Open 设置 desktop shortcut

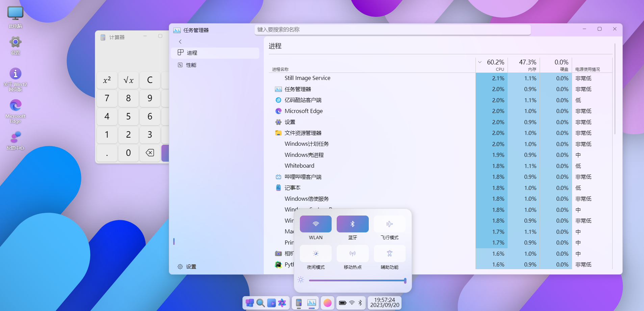point(15,46)
